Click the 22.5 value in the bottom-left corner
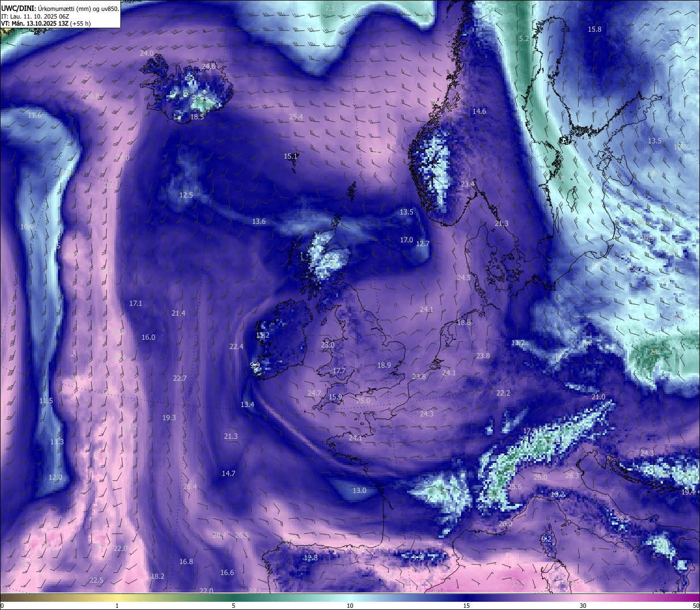Image resolution: width=700 pixels, height=610 pixels. pyautogui.click(x=96, y=580)
